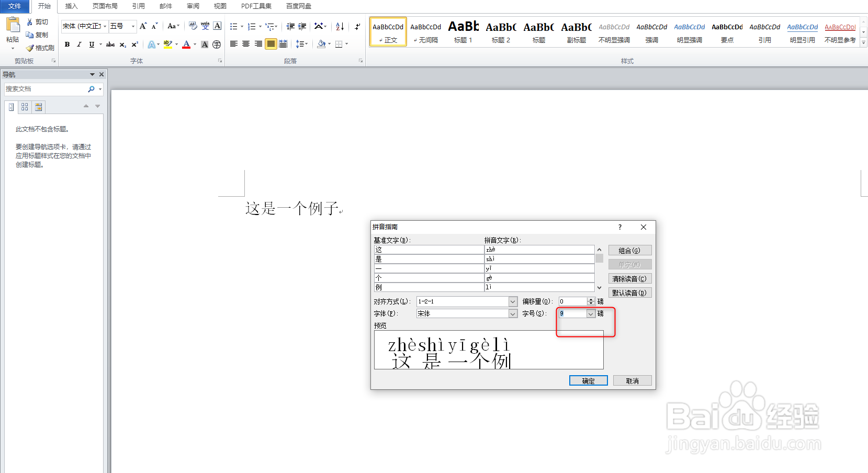
Task: Click the navigation search magnifier icon
Action: pos(92,89)
